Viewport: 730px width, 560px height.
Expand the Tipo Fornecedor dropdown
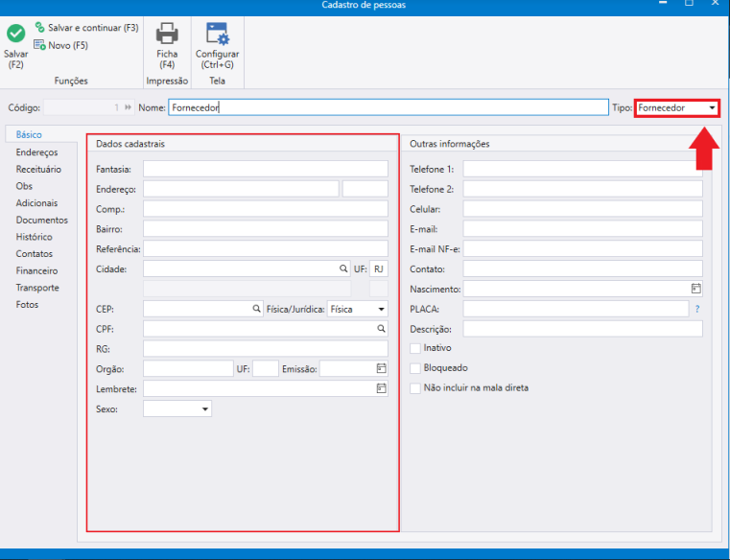(x=677, y=108)
